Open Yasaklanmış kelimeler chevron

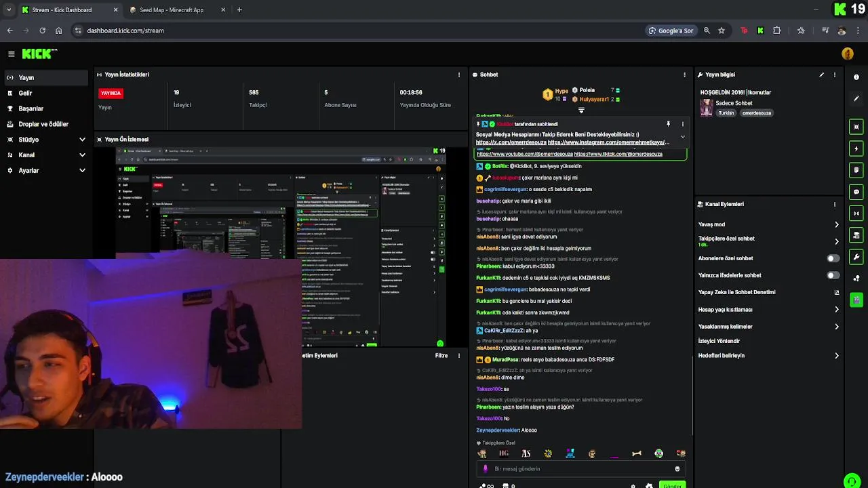pos(836,327)
